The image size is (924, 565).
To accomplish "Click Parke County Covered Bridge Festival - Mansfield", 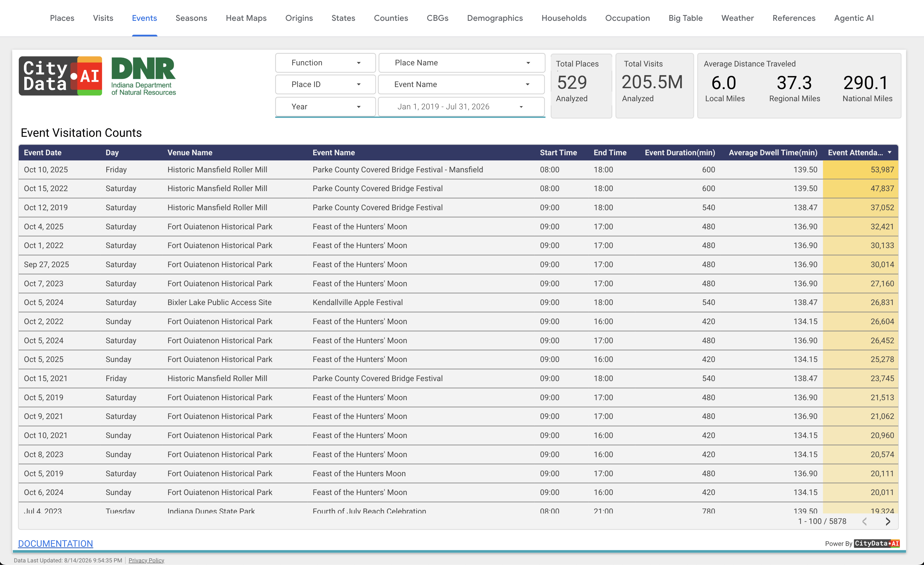I will pos(398,169).
